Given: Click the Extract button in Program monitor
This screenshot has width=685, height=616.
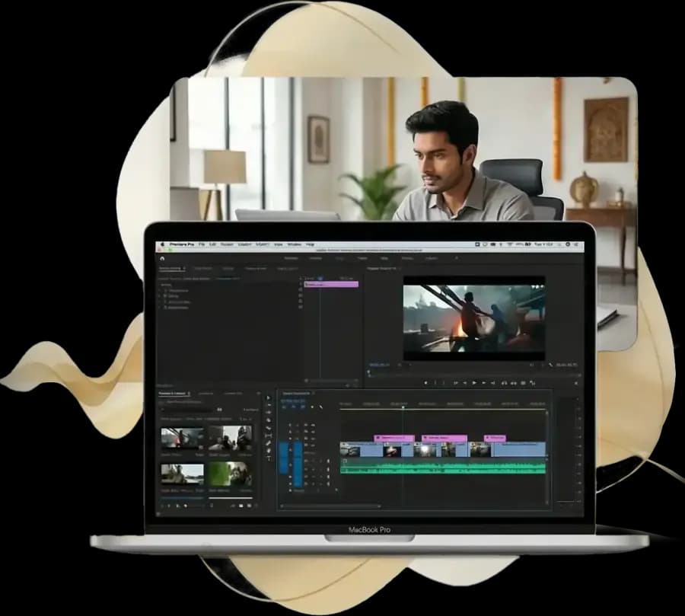Looking at the screenshot, I should (514, 383).
